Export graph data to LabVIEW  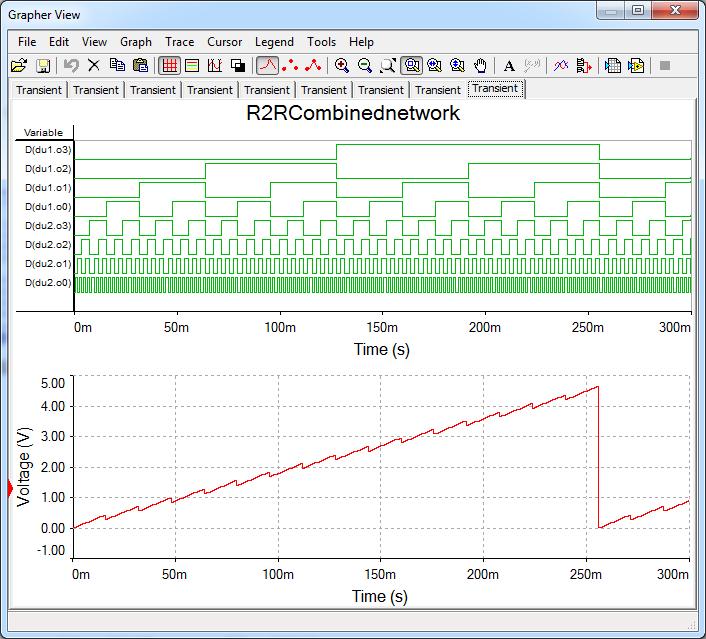pyautogui.click(x=636, y=66)
